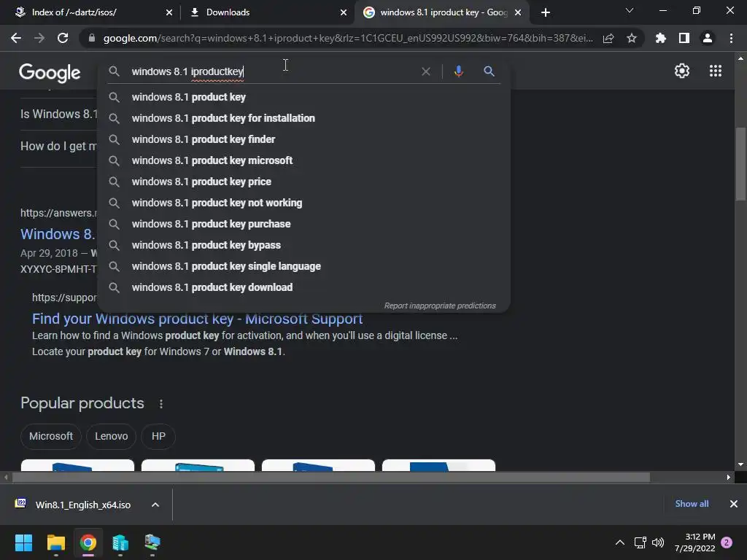Choose suggestion product key microsoft
Image resolution: width=747 pixels, height=560 pixels.
click(x=304, y=160)
